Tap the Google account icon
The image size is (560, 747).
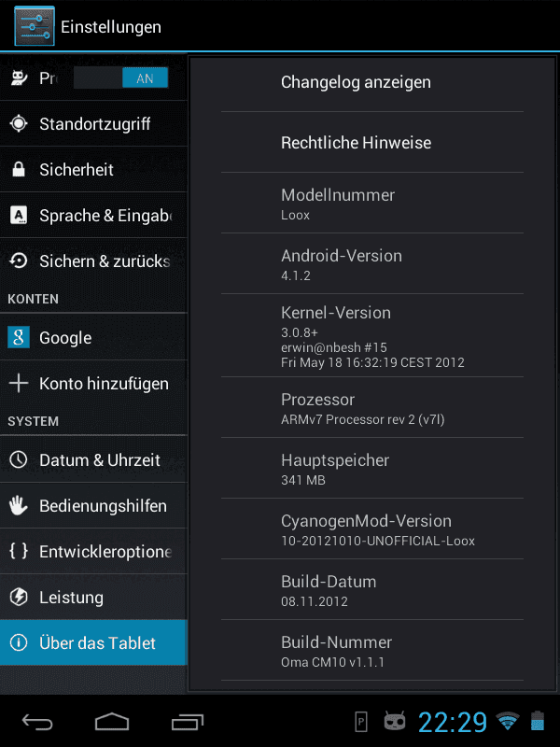coord(19,337)
